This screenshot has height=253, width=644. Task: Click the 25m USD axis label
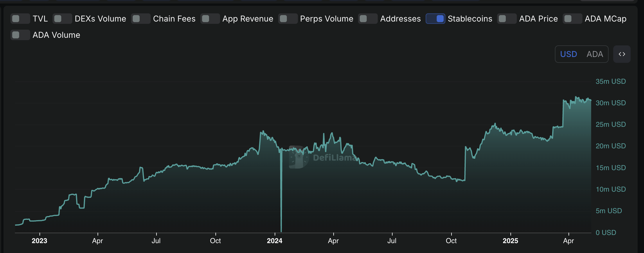coord(611,124)
